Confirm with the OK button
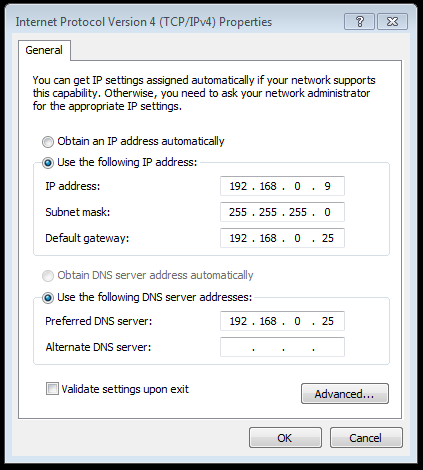The image size is (423, 470). click(285, 438)
